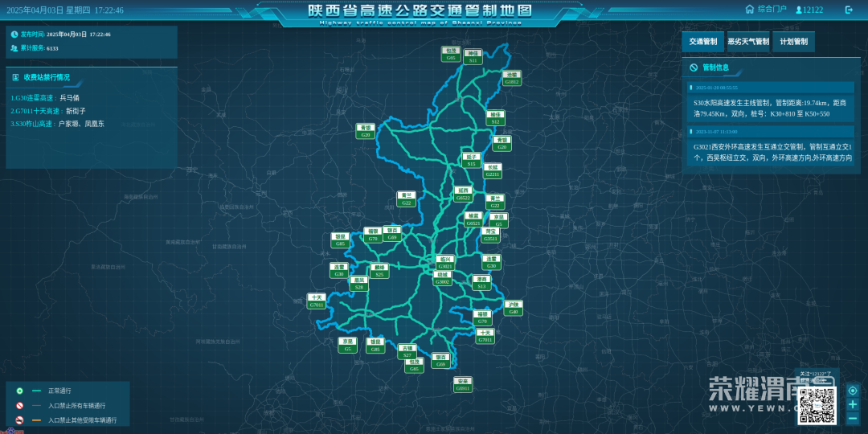The height and width of the screenshot is (434, 868).
Task: Zoom out the map with minus button
Action: click(853, 419)
